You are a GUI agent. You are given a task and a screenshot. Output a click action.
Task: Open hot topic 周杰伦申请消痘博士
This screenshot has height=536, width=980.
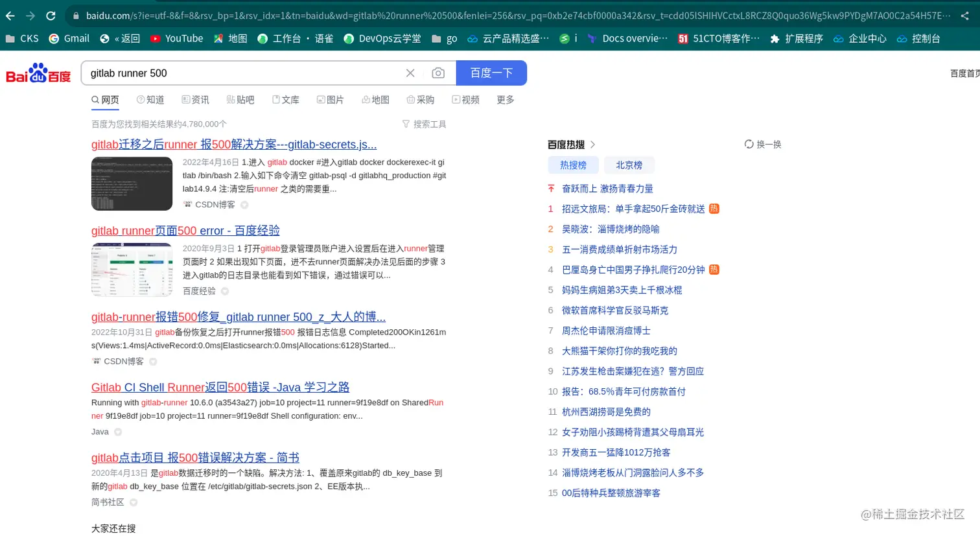coord(606,331)
